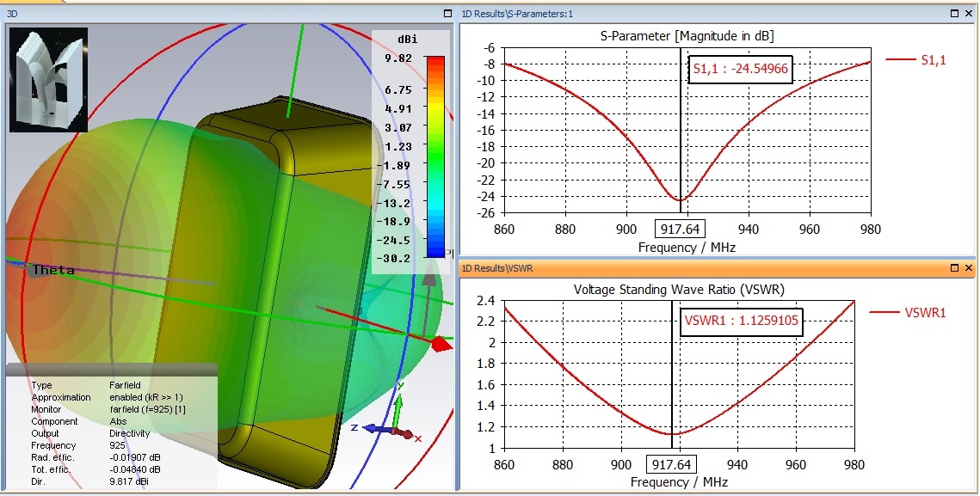Maximize the S-Parameters result panel

click(954, 13)
